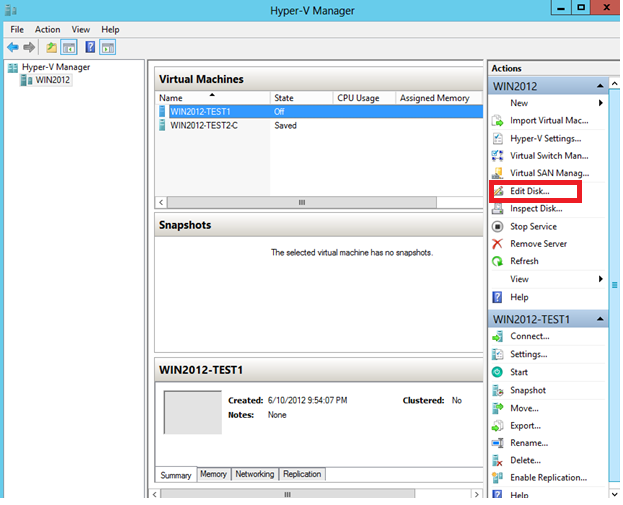This screenshot has width=623, height=505.
Task: Click the red X Remove Server icon
Action: (497, 244)
